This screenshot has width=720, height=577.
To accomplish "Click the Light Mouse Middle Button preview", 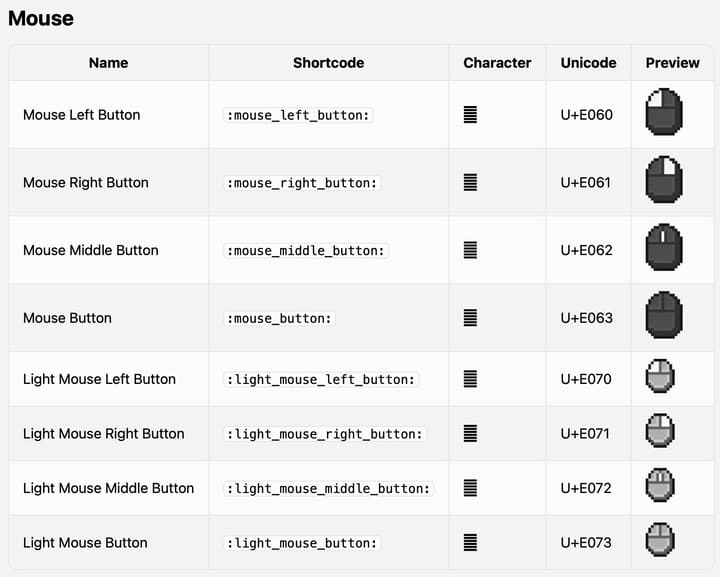I will click(660, 486).
